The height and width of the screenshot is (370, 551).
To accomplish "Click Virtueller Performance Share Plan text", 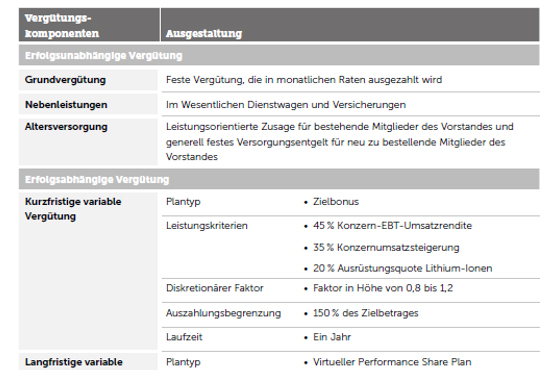I will click(x=392, y=362).
